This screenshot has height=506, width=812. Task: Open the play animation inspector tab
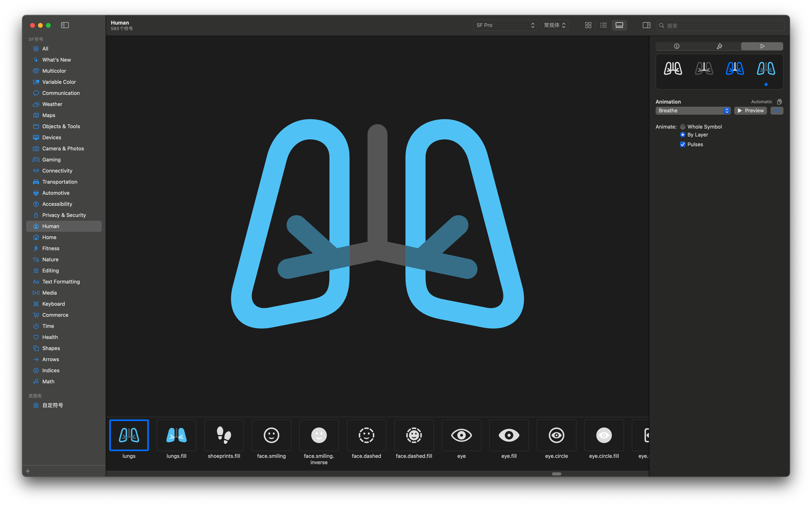pyautogui.click(x=762, y=46)
